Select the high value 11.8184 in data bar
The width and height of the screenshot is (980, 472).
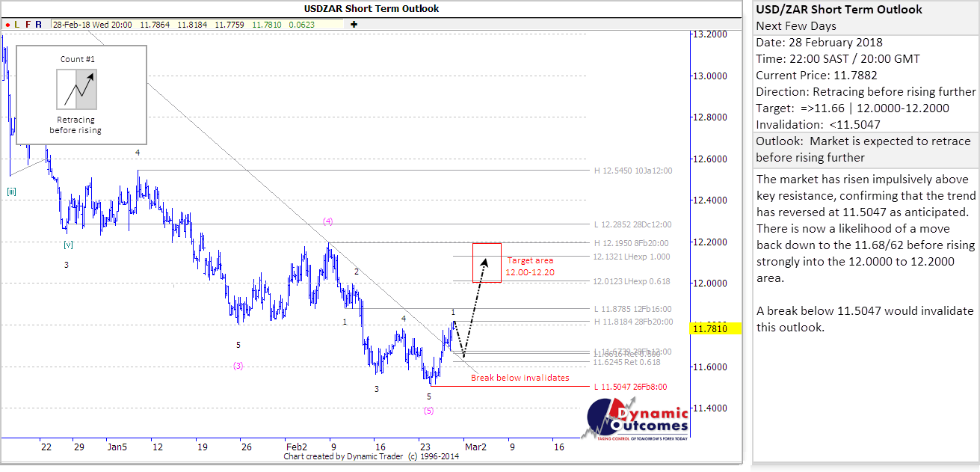tap(191, 25)
